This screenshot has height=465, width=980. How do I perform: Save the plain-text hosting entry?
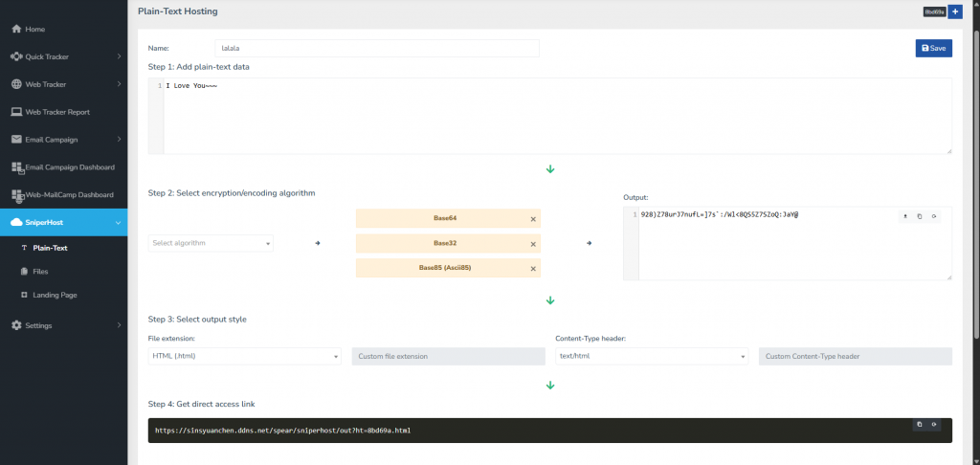(934, 48)
